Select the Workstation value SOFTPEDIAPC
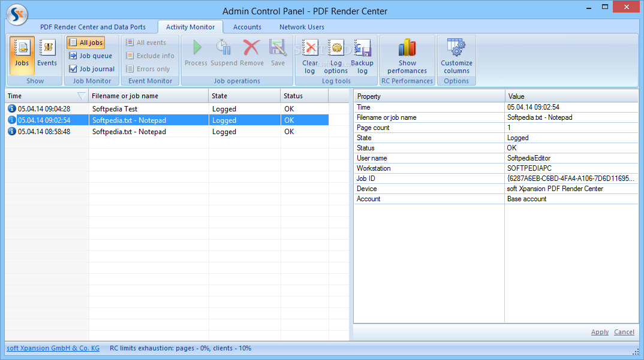Screen dimensions: 644x360 571,168
